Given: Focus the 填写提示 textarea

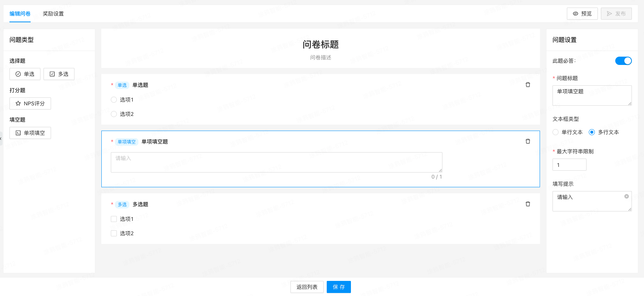Looking at the screenshot, I should click(x=592, y=201).
